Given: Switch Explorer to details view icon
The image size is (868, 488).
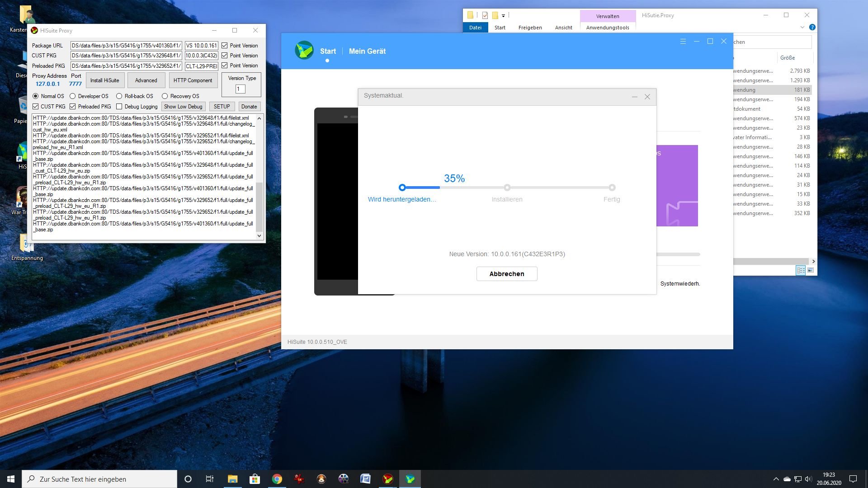Looking at the screenshot, I should [801, 270].
